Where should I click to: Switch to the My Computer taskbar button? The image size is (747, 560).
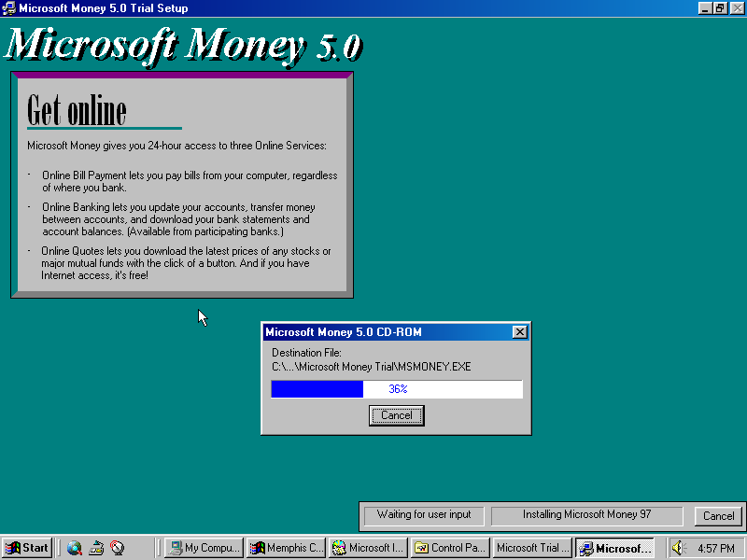click(204, 548)
